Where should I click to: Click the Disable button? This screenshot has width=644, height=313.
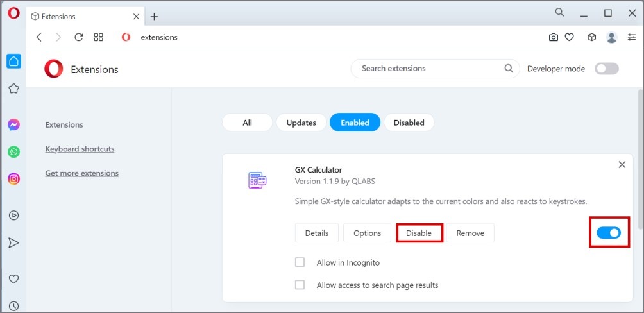click(x=419, y=233)
